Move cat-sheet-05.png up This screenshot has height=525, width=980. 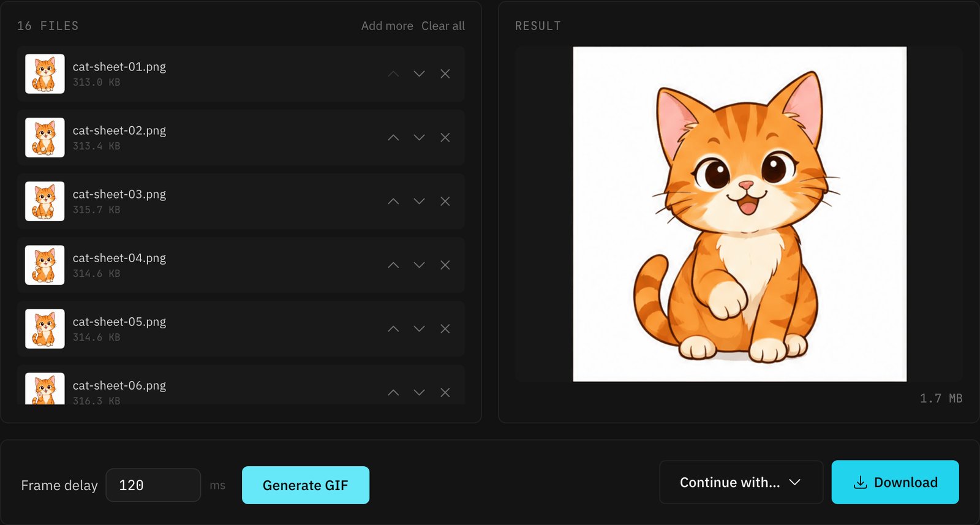click(x=393, y=328)
